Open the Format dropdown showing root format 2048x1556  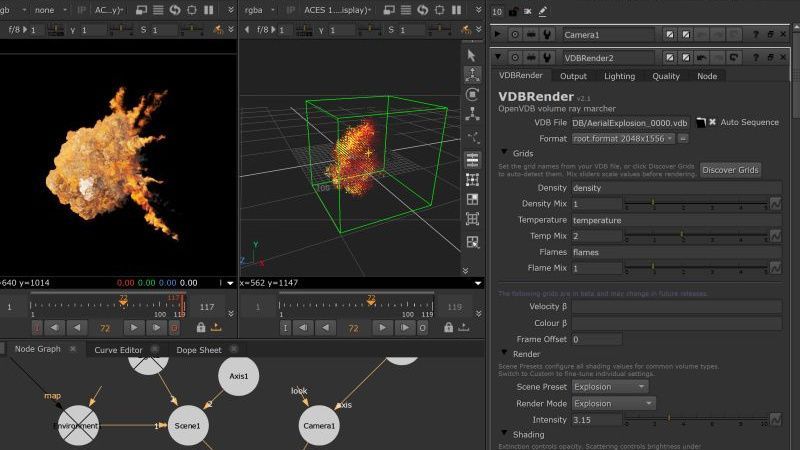(x=623, y=138)
